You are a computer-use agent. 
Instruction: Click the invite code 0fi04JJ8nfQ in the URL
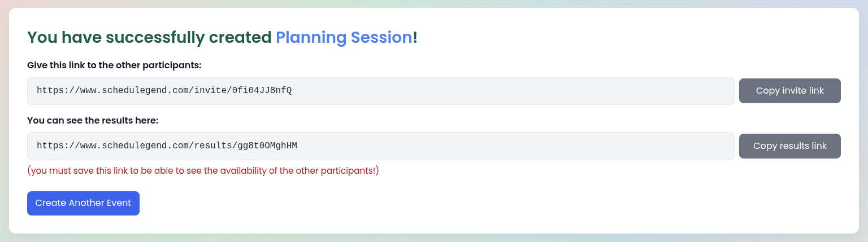(x=262, y=90)
